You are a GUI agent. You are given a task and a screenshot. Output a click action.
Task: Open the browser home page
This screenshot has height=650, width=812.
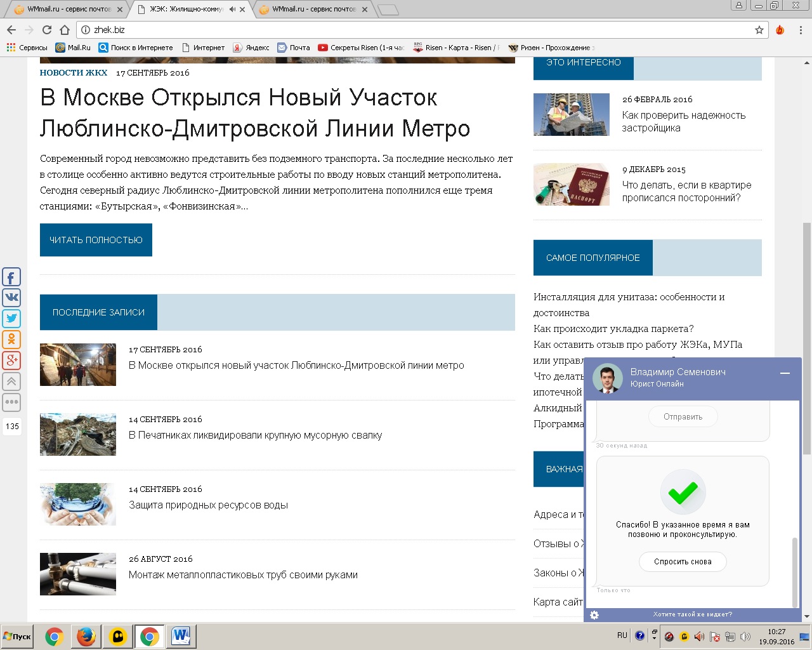(x=65, y=30)
